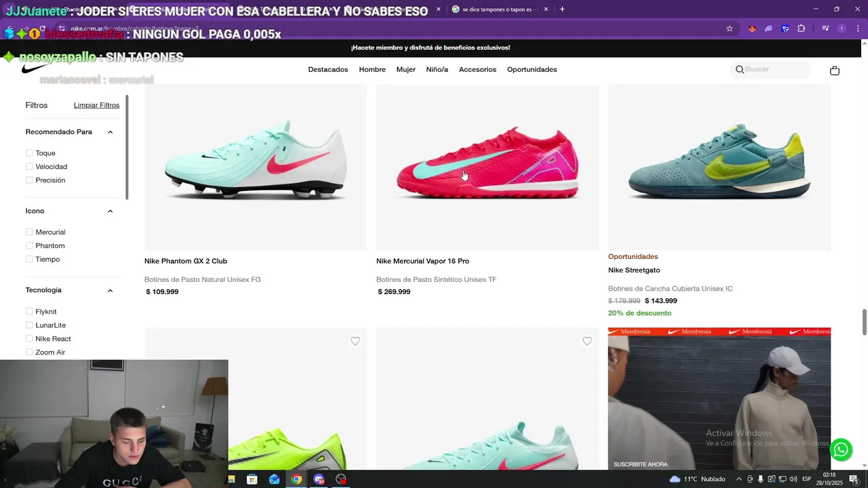Bookmark page with the star icon
Screen dimensions: 868x488
tap(730, 28)
